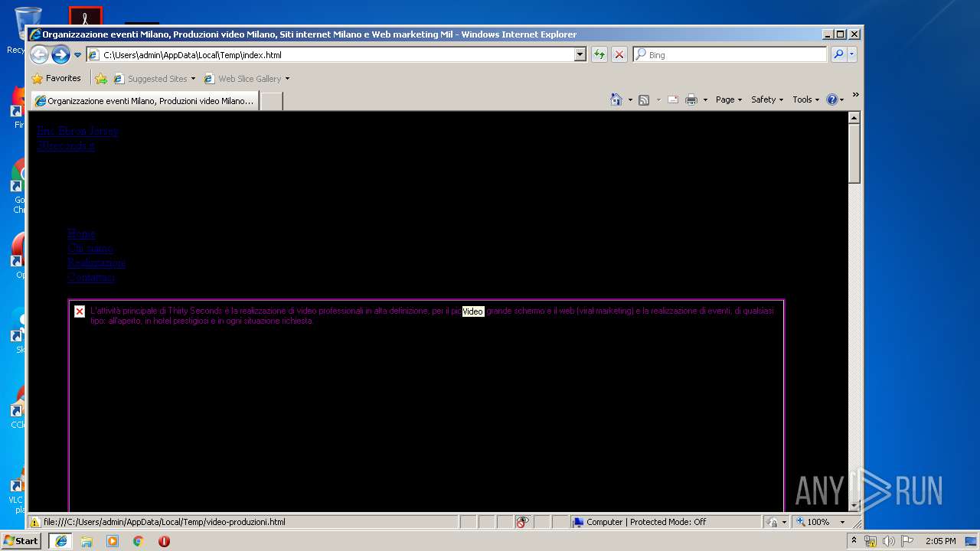Click the address bar with index.html path

click(x=330, y=54)
